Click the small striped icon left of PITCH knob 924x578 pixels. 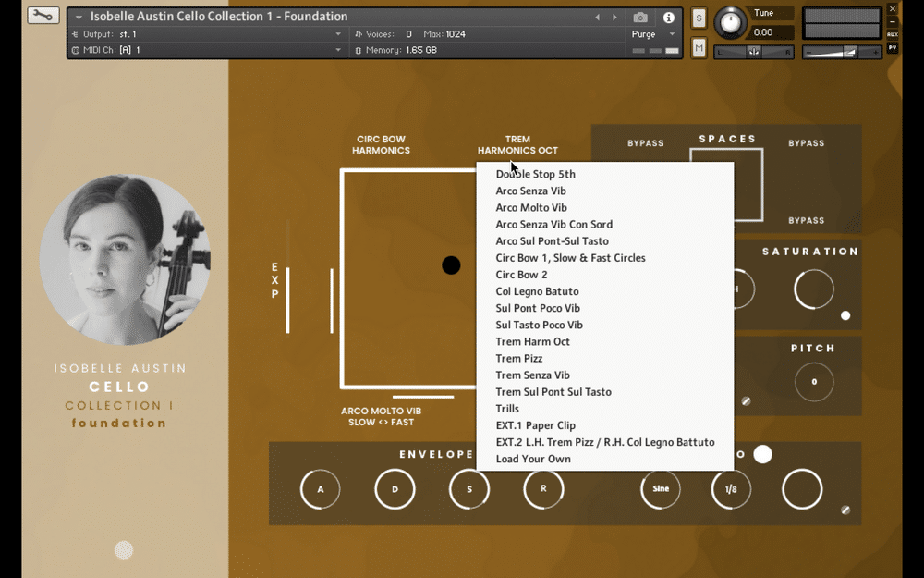pos(746,401)
